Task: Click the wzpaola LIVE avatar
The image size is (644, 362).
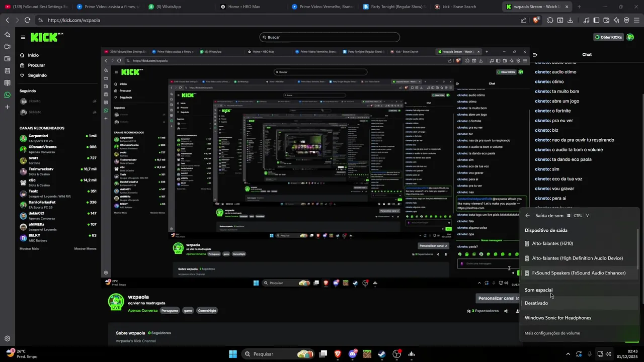Action: click(x=116, y=302)
